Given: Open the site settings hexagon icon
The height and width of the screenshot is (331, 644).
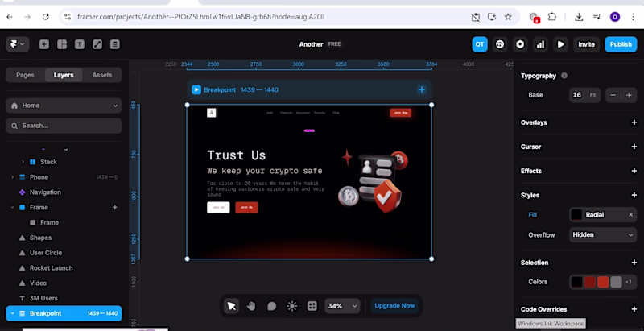Looking at the screenshot, I should click(520, 44).
